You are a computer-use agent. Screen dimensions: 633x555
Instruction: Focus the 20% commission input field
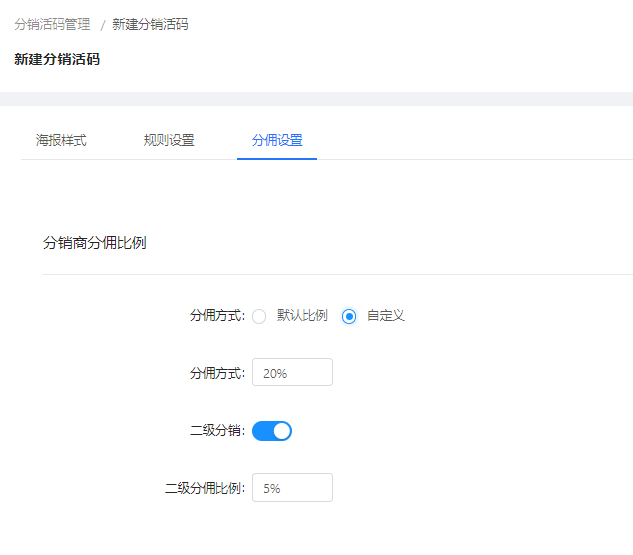(292, 372)
